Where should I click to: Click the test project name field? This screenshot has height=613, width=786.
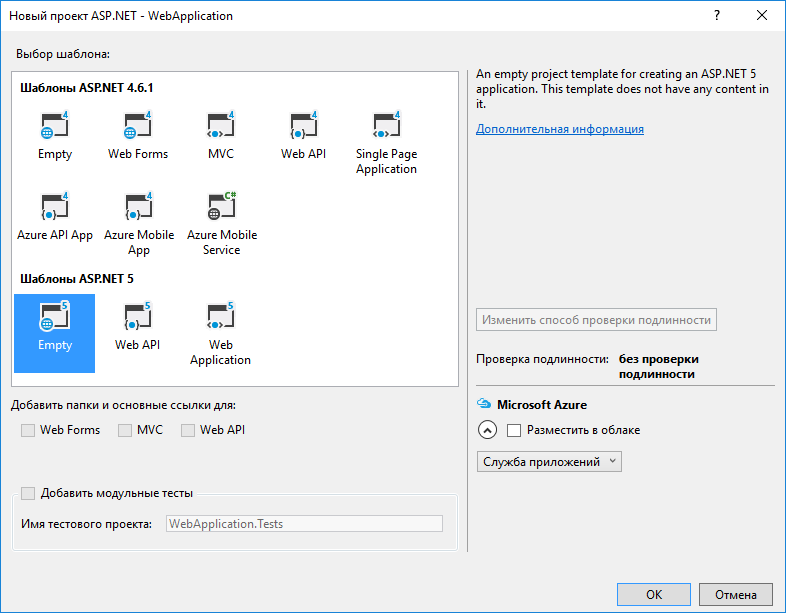304,523
